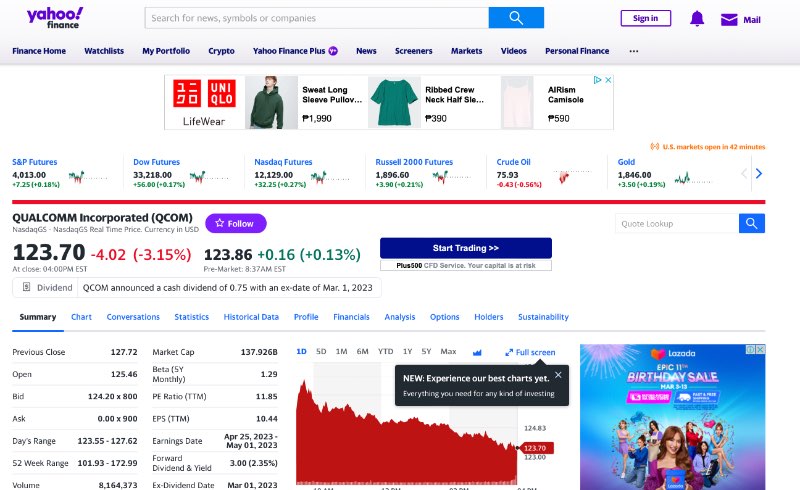Open the Options tab
Image resolution: width=800 pixels, height=490 pixels.
(444, 317)
